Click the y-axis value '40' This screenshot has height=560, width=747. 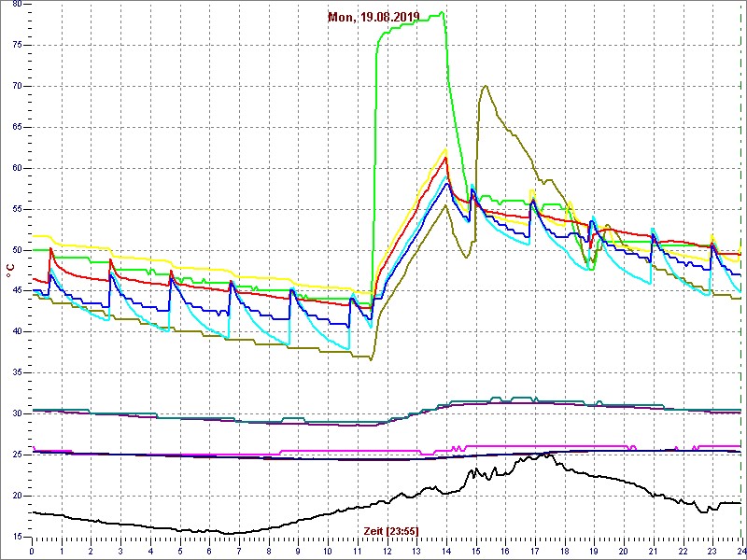point(16,332)
